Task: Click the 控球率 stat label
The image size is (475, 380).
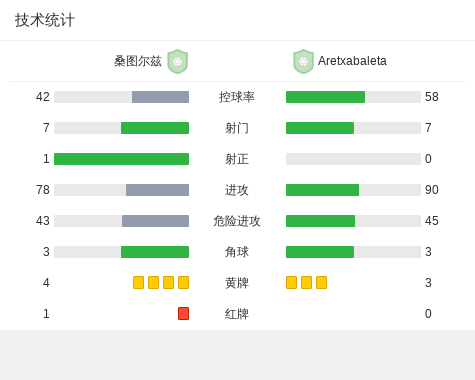Action: coord(237,97)
